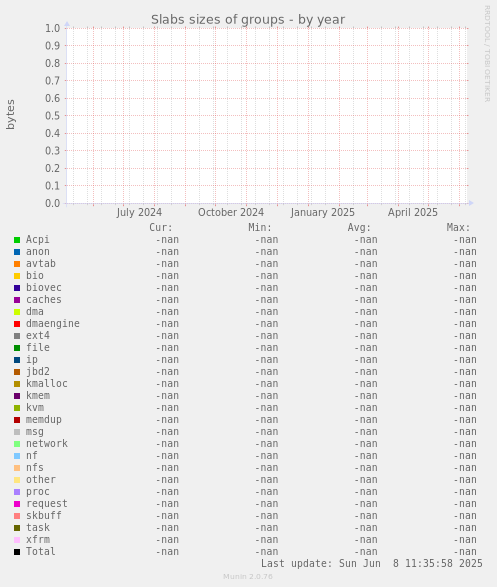497x587 pixels.
Task: Click the 'Cur:' column header
Action: [161, 227]
